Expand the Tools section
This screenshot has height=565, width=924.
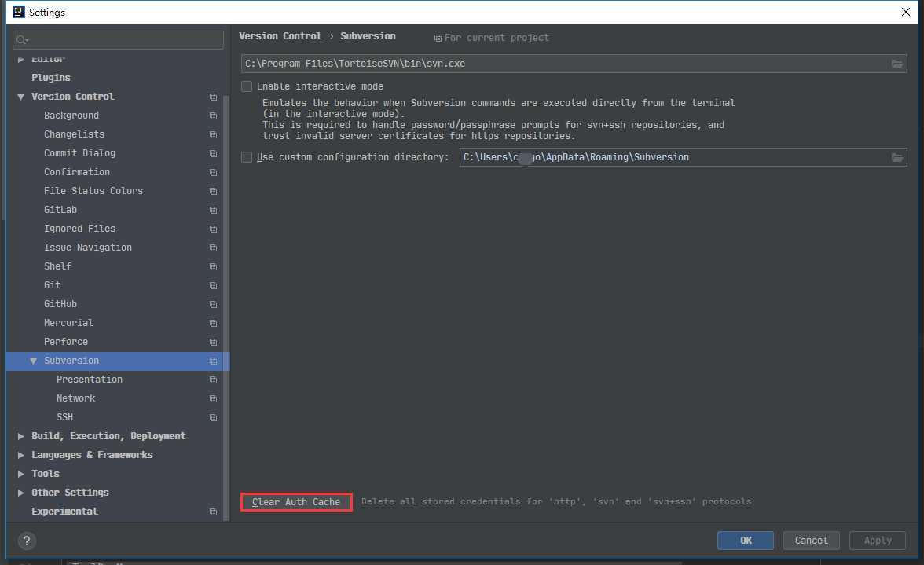tap(20, 474)
